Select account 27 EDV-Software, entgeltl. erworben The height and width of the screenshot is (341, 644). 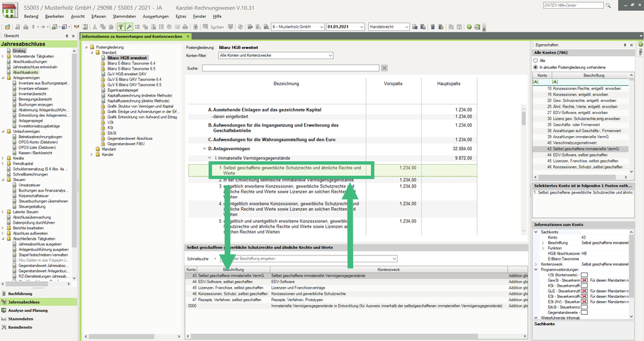click(x=581, y=113)
